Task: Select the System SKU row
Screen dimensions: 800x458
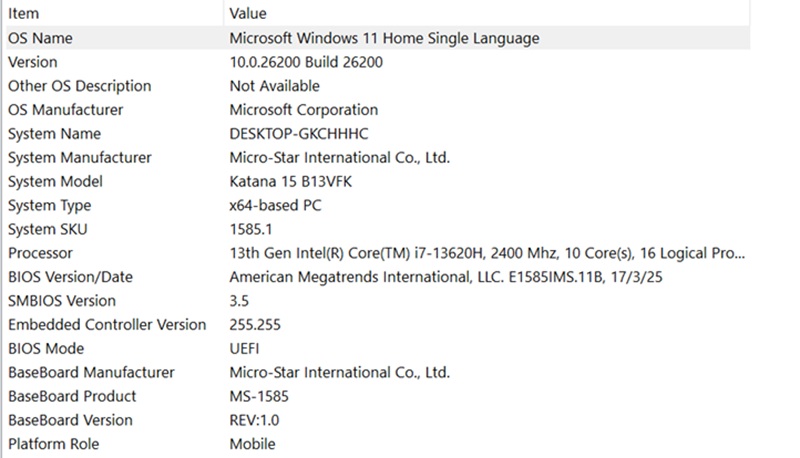Action: tap(378, 229)
